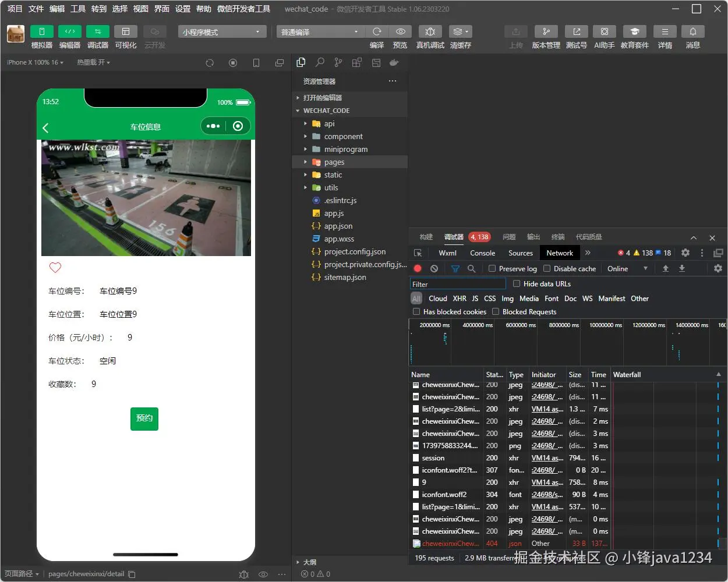Switch to the Wxml tab
This screenshot has width=728, height=582.
point(447,253)
